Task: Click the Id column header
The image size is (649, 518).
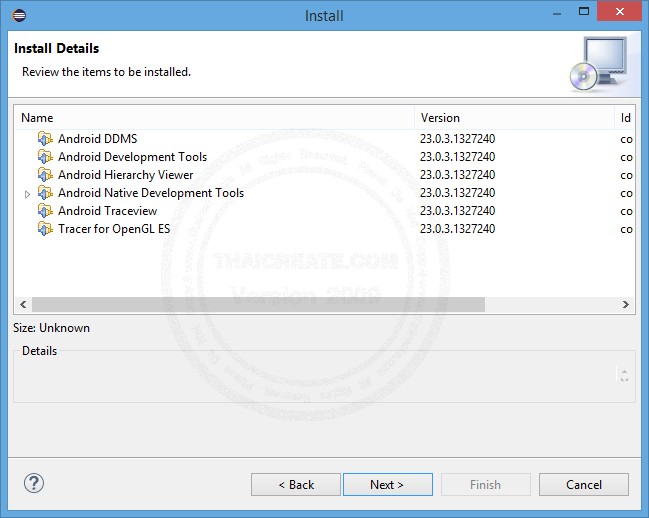Action: [625, 118]
